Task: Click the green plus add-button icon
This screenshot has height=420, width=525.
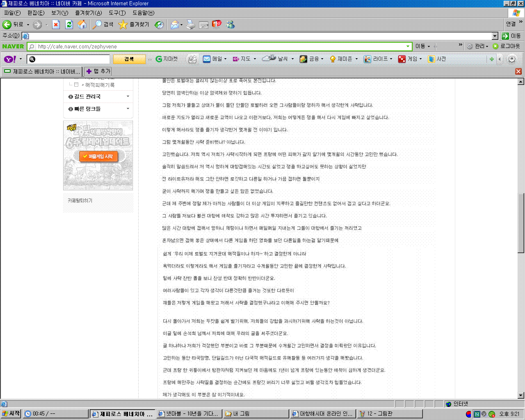Action: click(491, 59)
